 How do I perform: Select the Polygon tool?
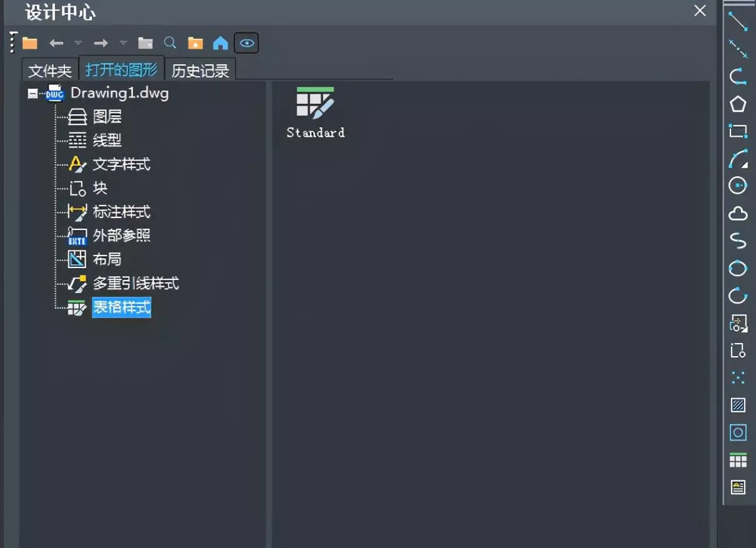pos(738,104)
